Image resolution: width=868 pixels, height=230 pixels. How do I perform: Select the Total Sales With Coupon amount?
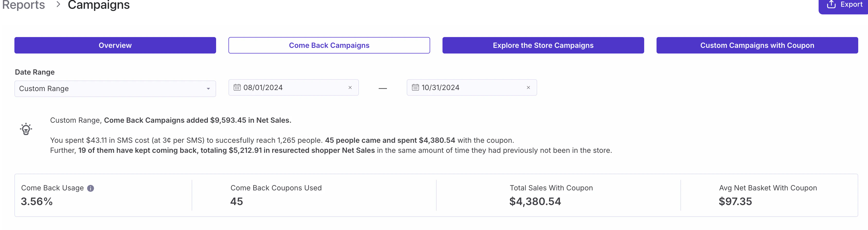(535, 201)
